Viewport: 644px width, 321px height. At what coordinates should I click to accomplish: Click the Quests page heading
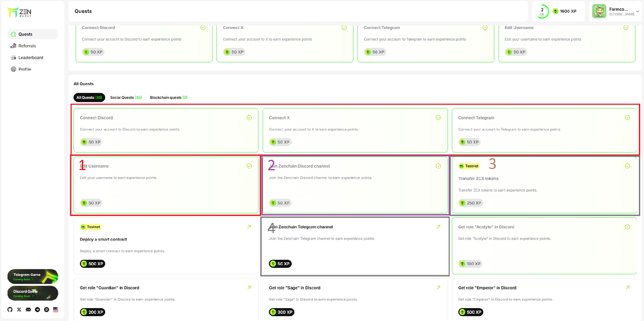(x=83, y=11)
